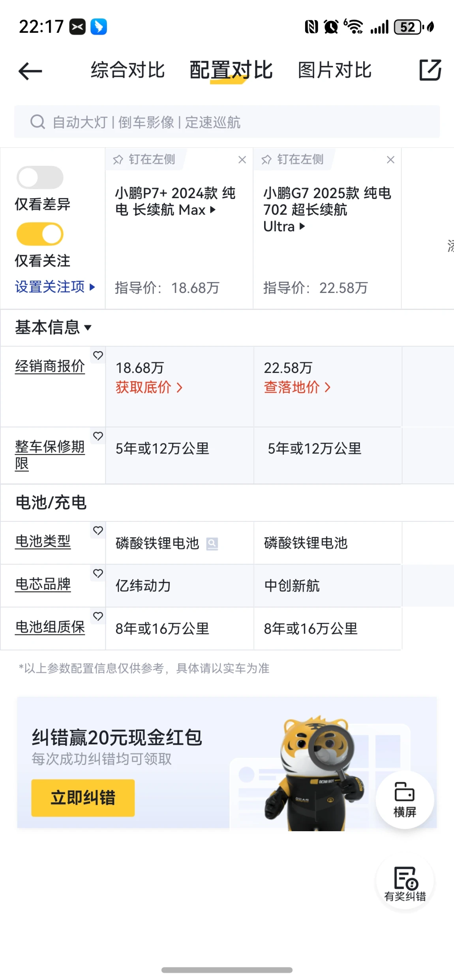Open the Xpeng P7+ model selector
Viewport: 454px width, 980px height.
coord(175,201)
